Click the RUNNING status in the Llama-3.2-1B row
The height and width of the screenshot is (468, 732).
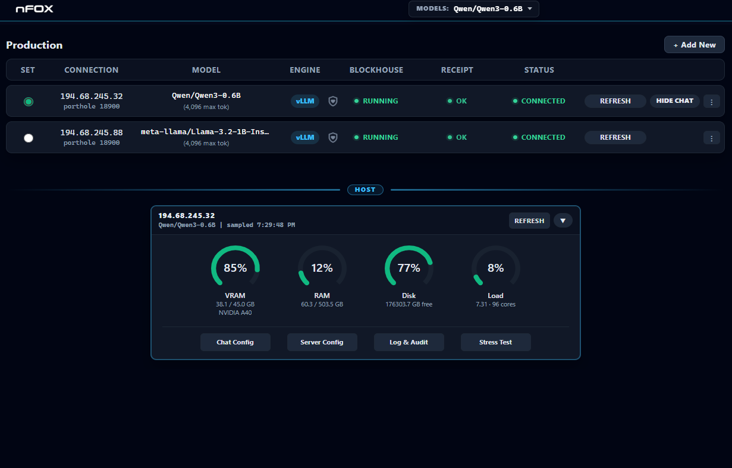point(376,137)
